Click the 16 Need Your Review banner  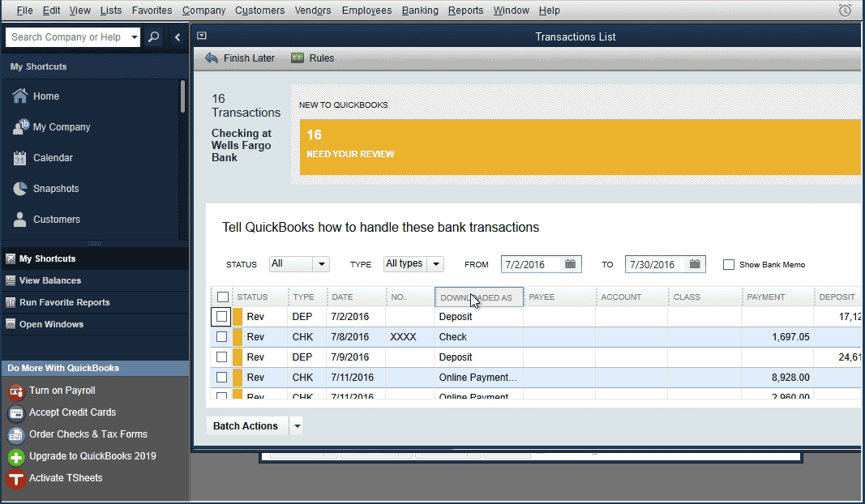580,147
